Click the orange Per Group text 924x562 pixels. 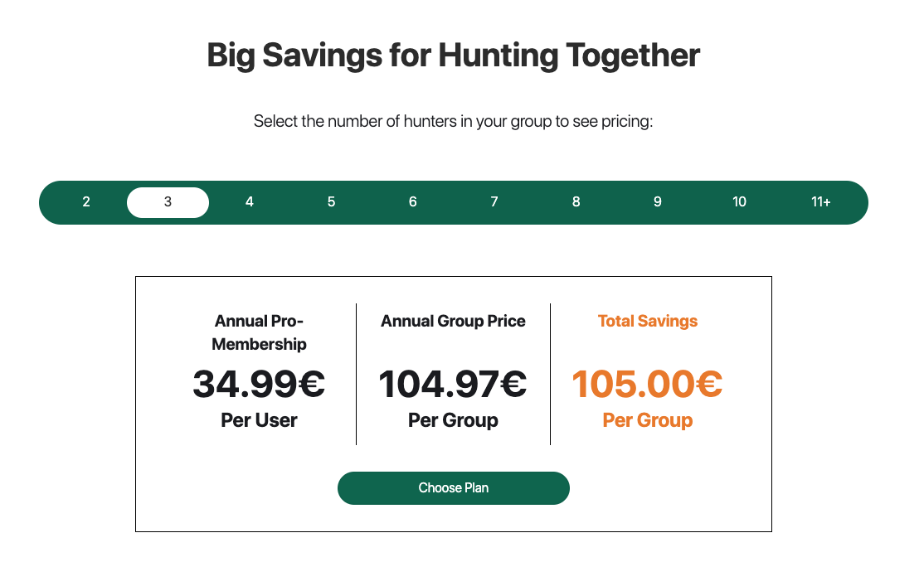(x=647, y=420)
